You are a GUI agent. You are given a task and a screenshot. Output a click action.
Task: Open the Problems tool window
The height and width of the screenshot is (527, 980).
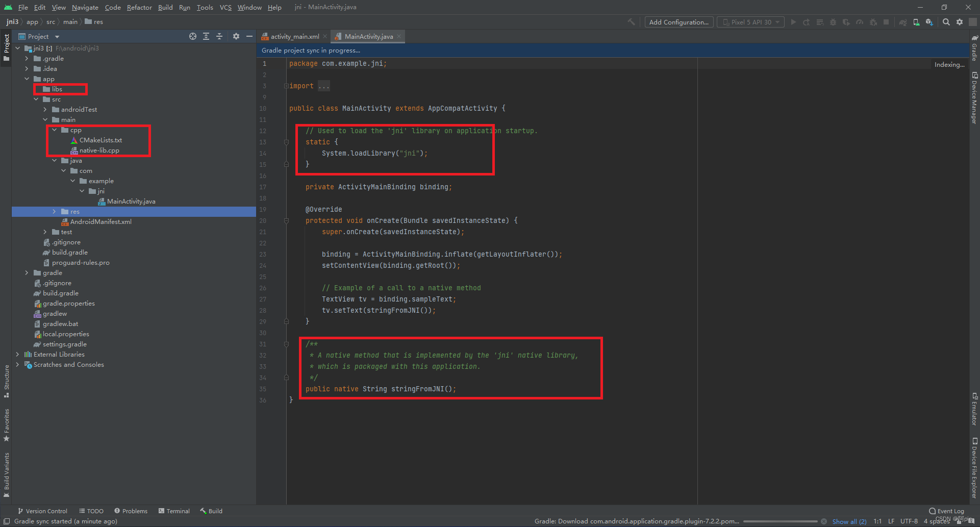point(131,511)
